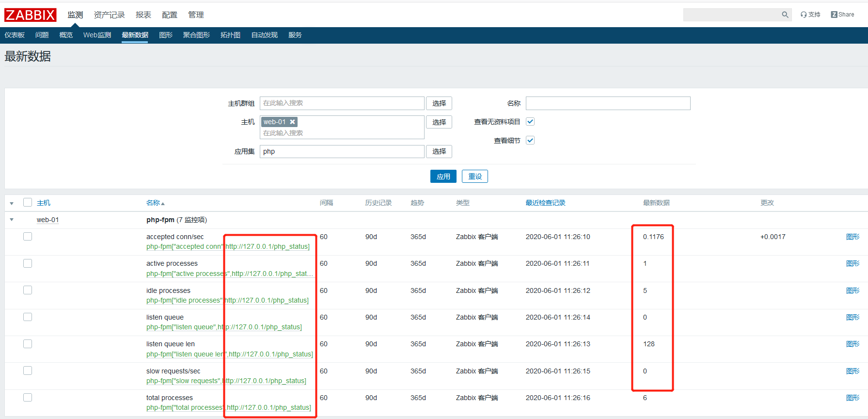Image resolution: width=868 pixels, height=419 pixels.
Task: Open 图形 link for slow requests/sec
Action: click(853, 371)
